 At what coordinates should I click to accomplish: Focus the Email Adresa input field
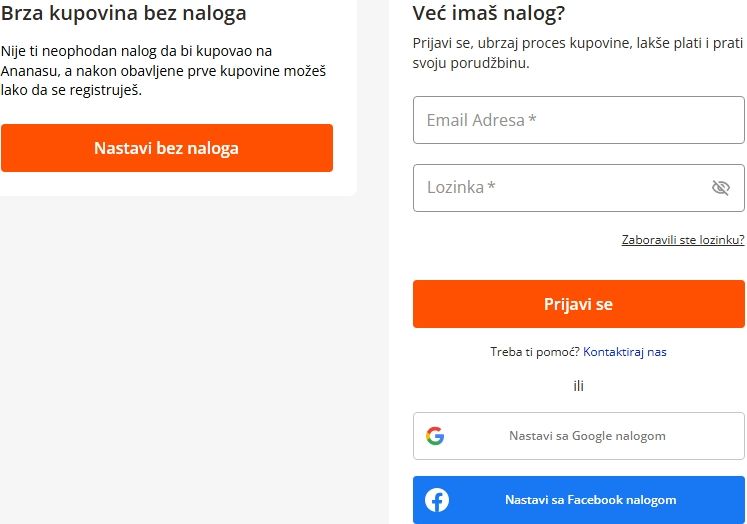[x=578, y=120]
